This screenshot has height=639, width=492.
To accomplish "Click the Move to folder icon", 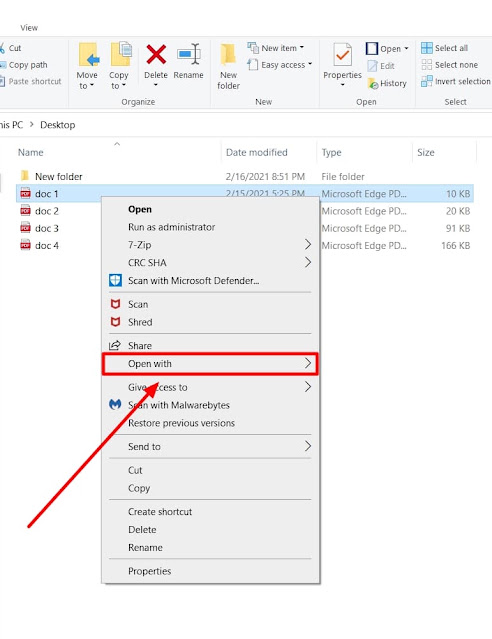I will tap(89, 55).
